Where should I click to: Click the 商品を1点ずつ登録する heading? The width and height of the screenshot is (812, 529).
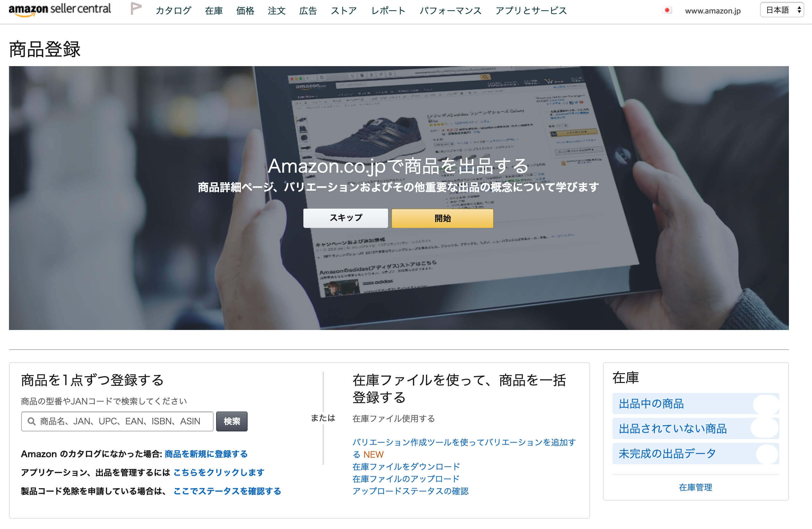tap(92, 380)
